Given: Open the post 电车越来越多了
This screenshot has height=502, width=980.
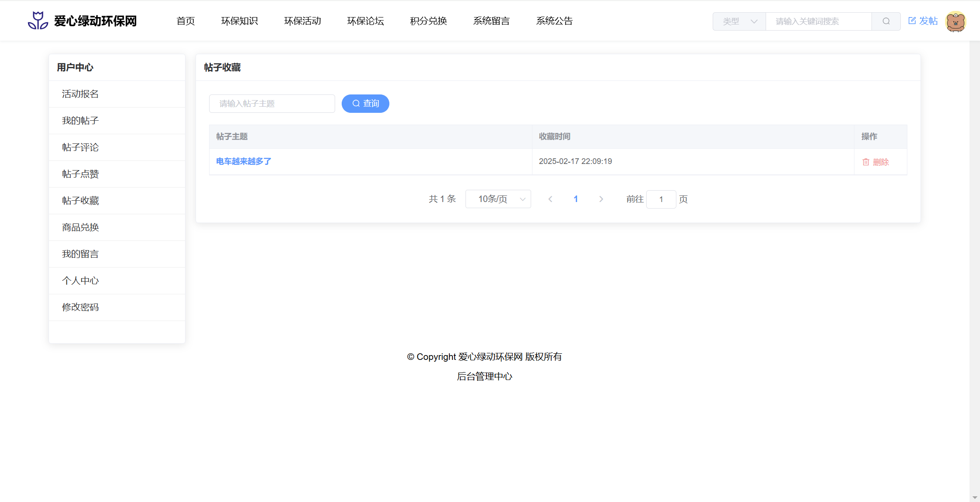Looking at the screenshot, I should coord(244,161).
